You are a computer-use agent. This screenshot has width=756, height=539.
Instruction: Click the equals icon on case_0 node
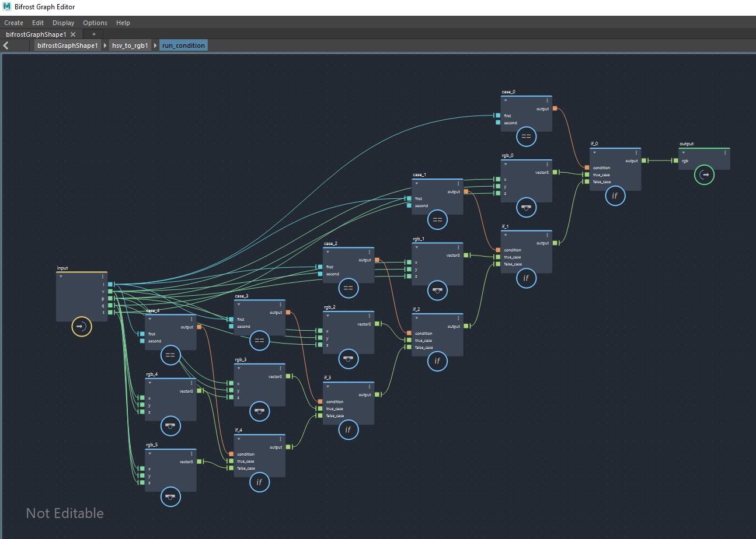click(x=526, y=136)
